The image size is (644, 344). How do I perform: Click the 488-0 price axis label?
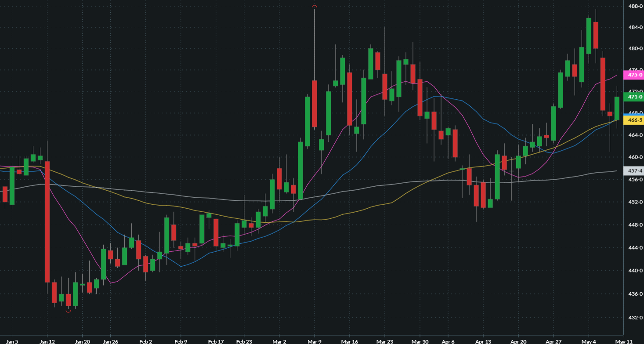click(635, 6)
